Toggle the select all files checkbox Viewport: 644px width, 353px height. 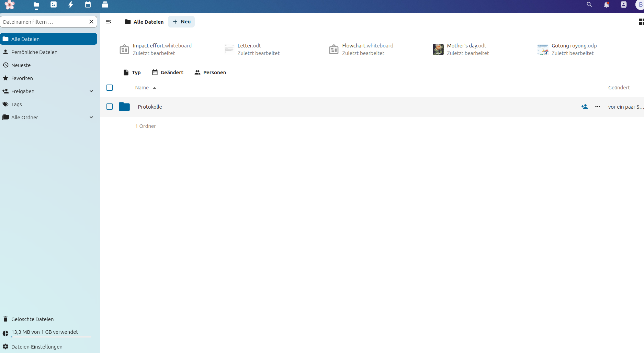110,88
